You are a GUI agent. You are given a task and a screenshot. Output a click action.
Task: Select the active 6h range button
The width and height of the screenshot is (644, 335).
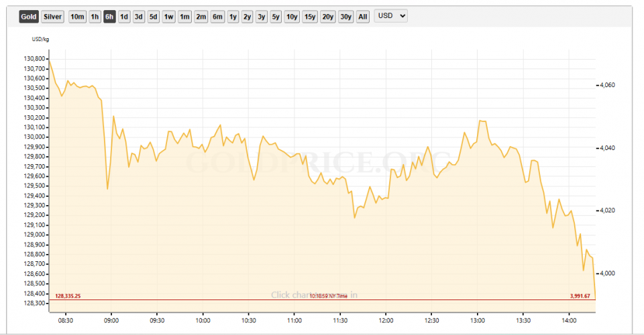coord(109,17)
